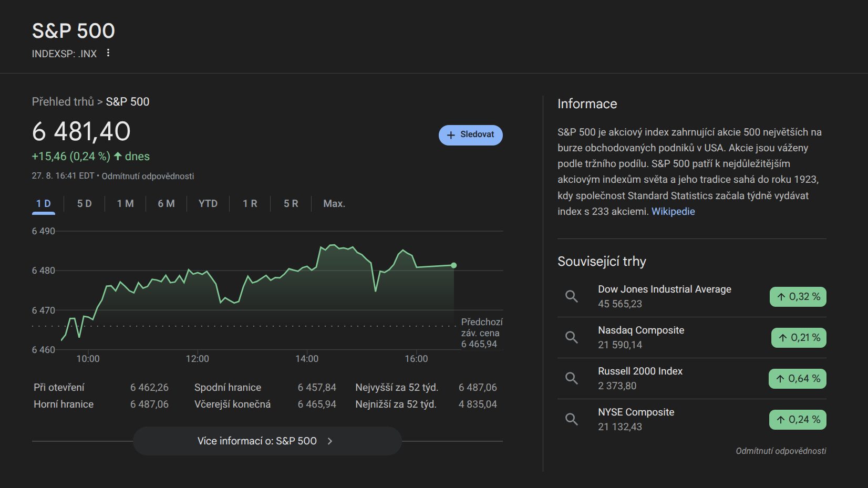Show the Max. chart range
The width and height of the screenshot is (868, 488).
click(334, 204)
